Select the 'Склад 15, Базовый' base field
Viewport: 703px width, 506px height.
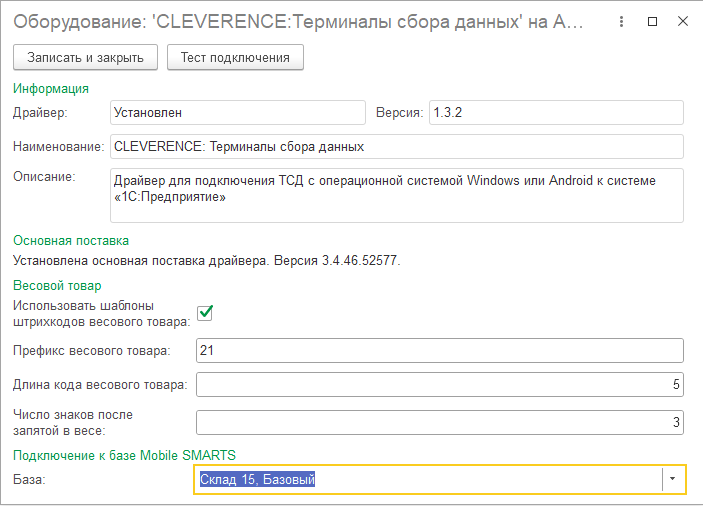[428, 480]
